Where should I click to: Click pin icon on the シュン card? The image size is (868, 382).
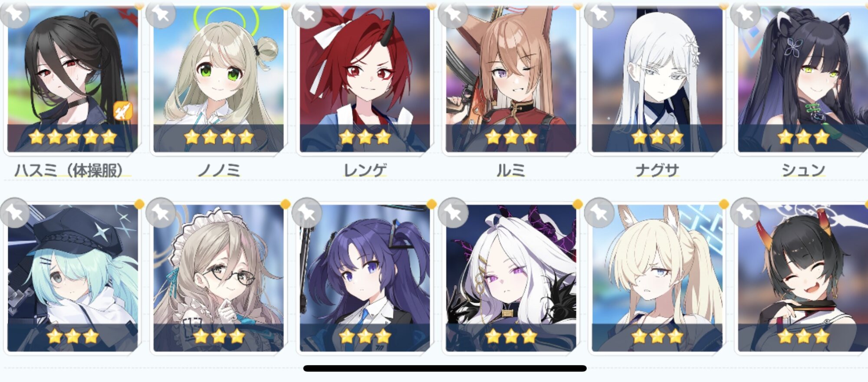coord(745,14)
